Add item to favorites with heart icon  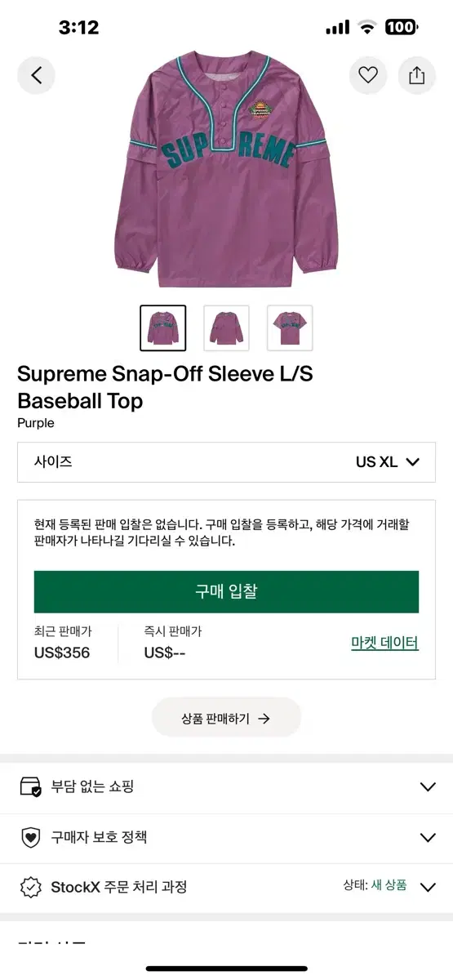click(x=368, y=75)
